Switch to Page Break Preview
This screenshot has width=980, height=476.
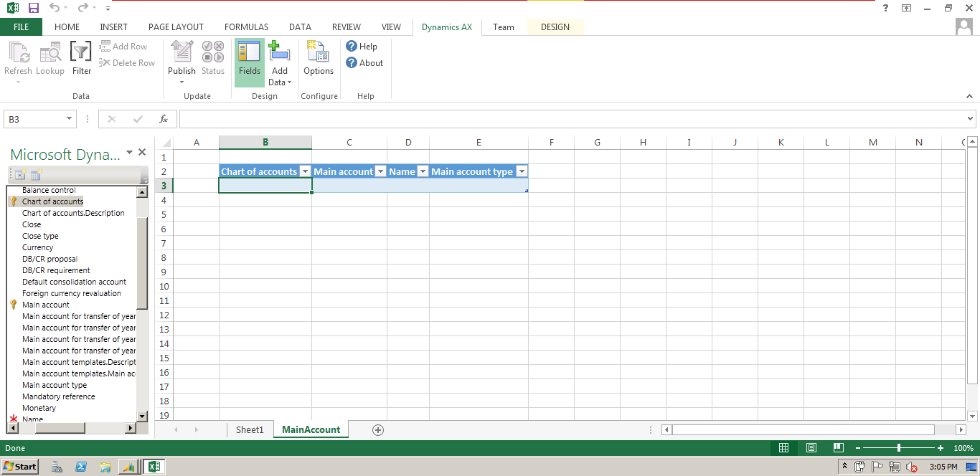[837, 447]
